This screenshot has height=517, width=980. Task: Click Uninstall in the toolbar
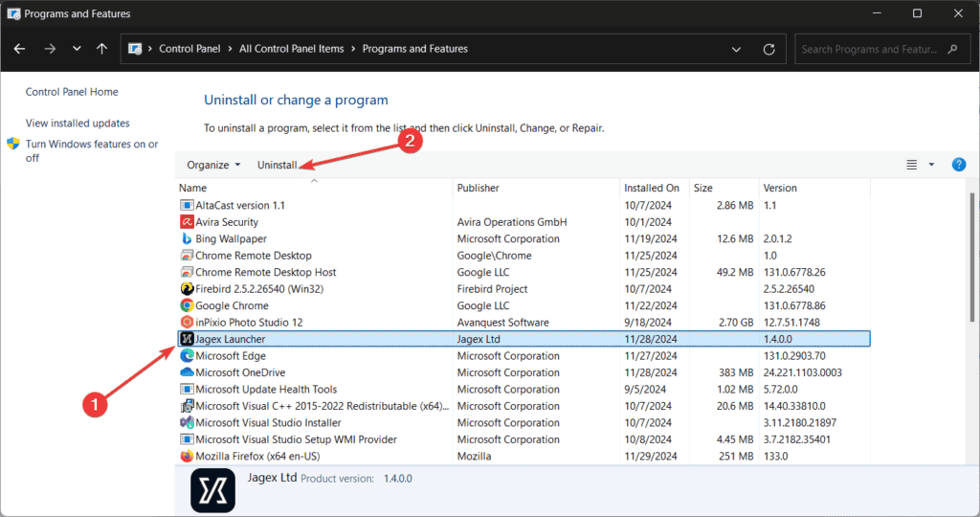pyautogui.click(x=277, y=165)
